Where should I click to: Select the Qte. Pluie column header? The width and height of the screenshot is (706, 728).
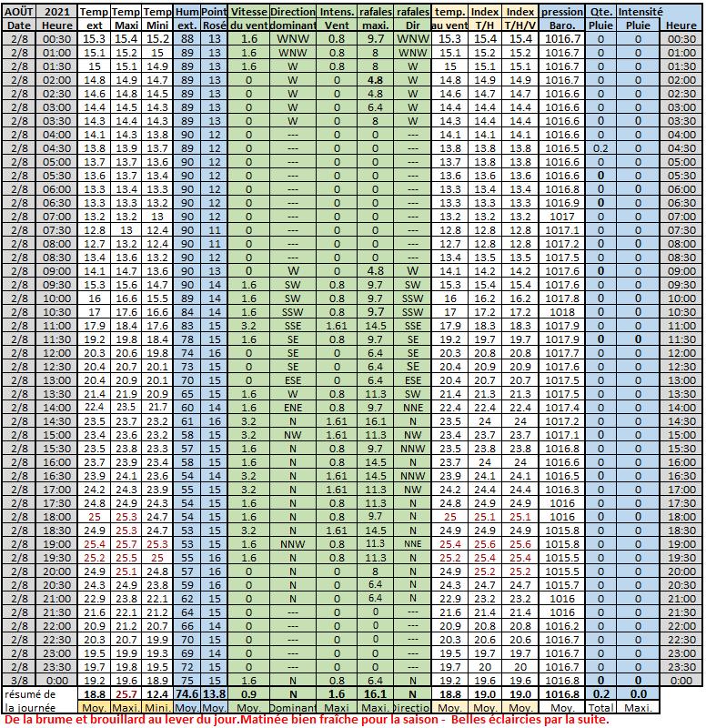(x=600, y=18)
